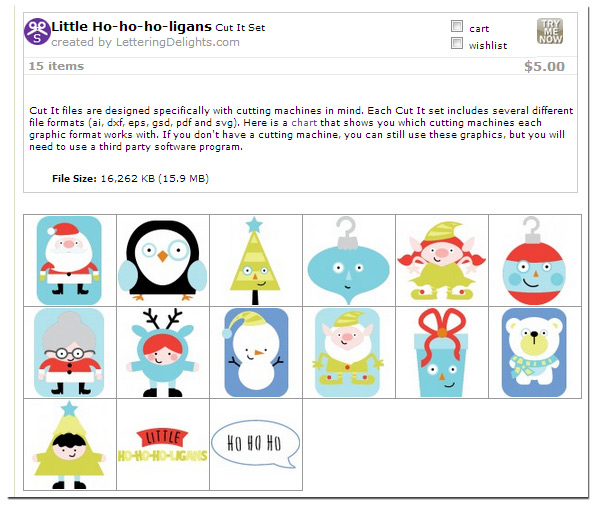Select the HO HO HO speech bubble
Screen dimensions: 600x506
(x=256, y=444)
